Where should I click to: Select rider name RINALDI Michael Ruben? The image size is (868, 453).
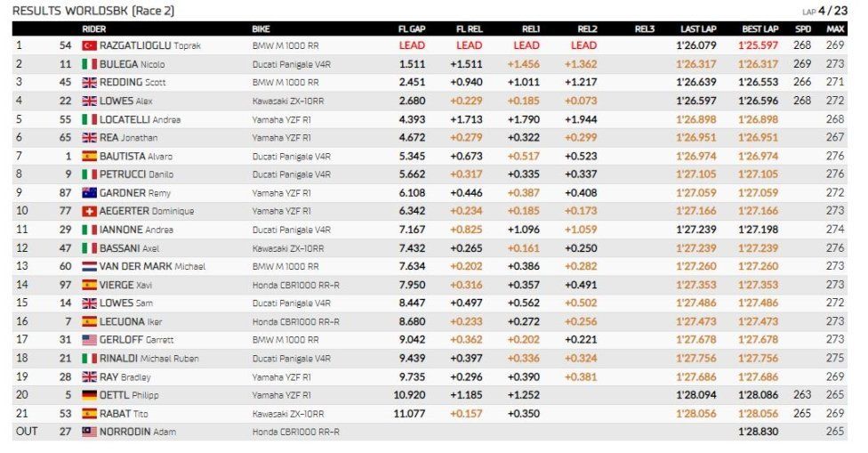coord(149,359)
